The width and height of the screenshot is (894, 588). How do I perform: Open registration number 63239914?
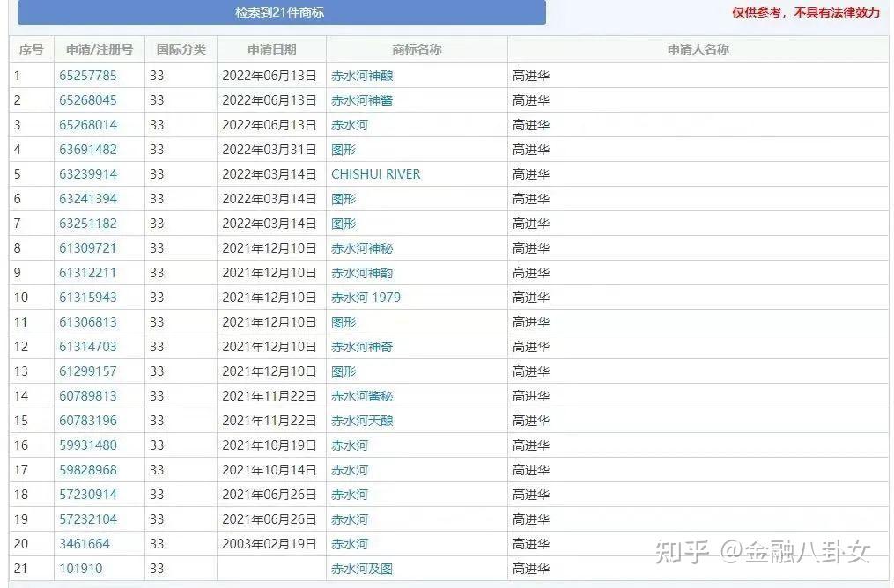point(88,174)
